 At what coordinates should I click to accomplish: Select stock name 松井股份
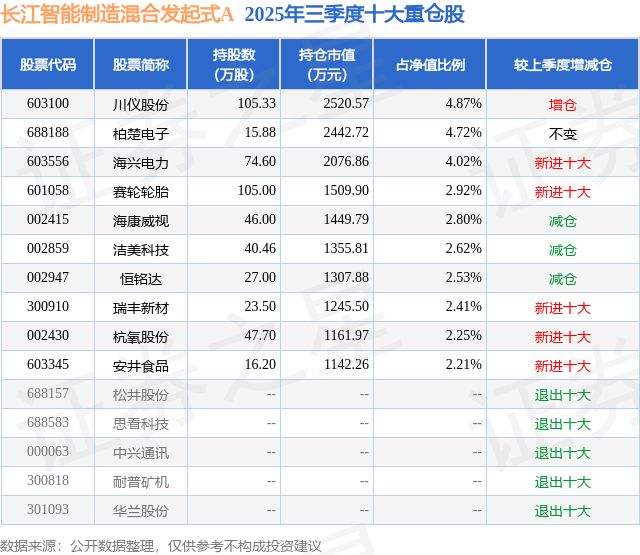pos(141,395)
